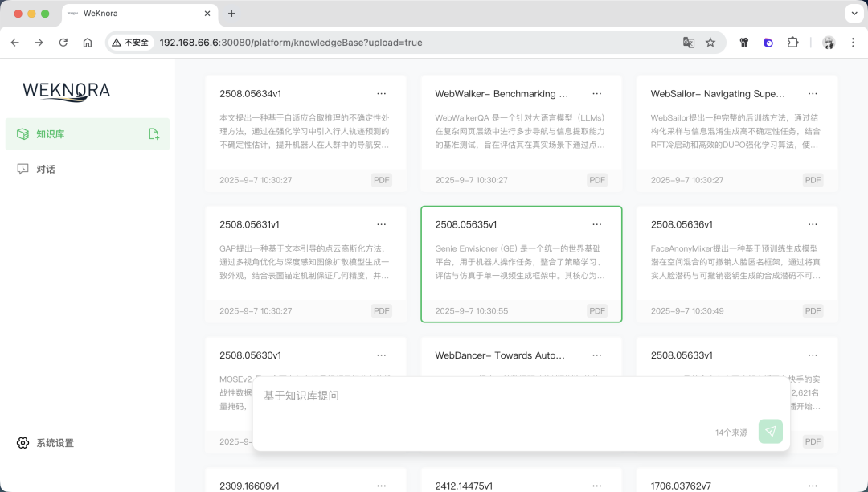Open the three-dot menu on card 2508.05635v1
868x492 pixels.
pyautogui.click(x=597, y=224)
